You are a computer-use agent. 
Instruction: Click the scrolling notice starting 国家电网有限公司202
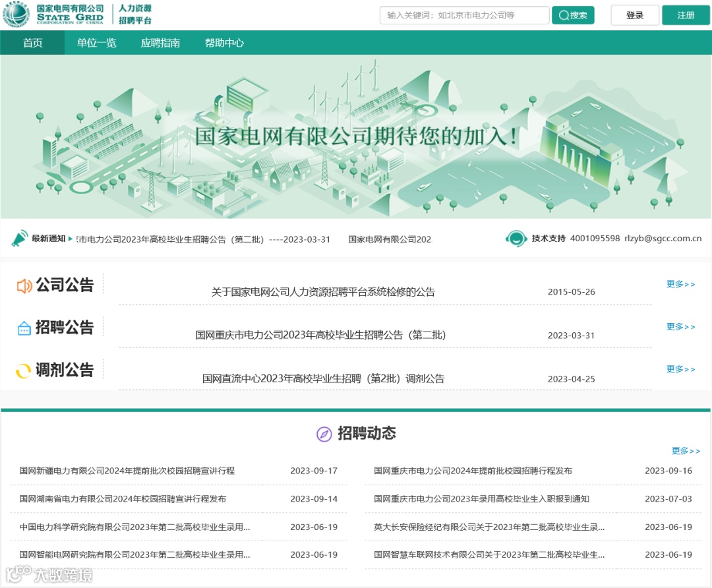pos(390,240)
